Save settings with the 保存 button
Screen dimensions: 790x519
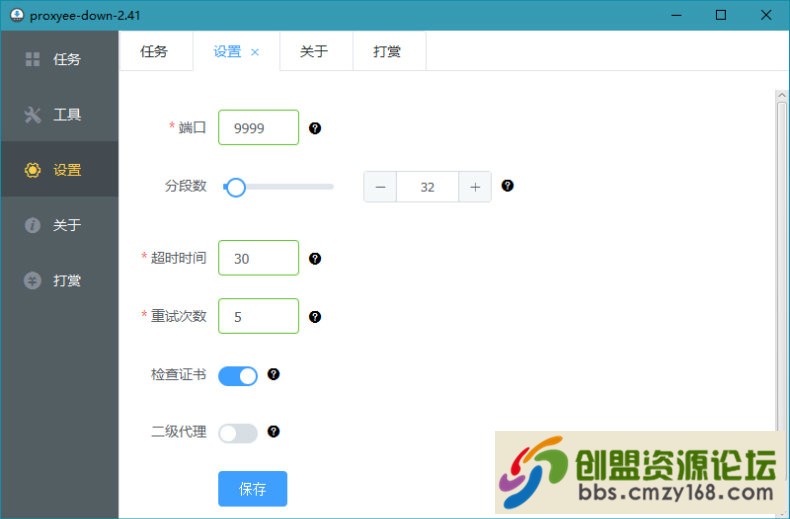(252, 489)
